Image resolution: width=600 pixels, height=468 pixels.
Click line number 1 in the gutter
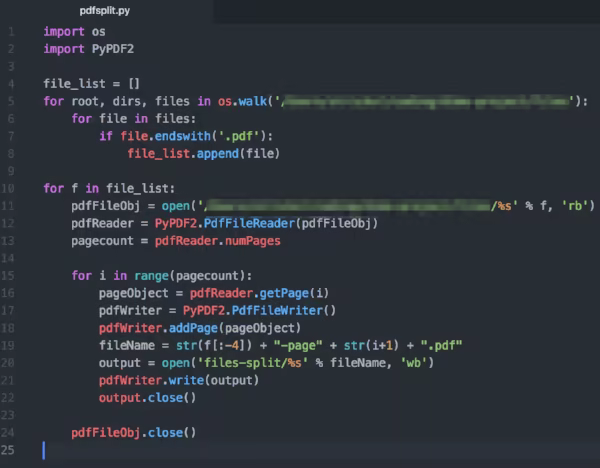[8, 31]
